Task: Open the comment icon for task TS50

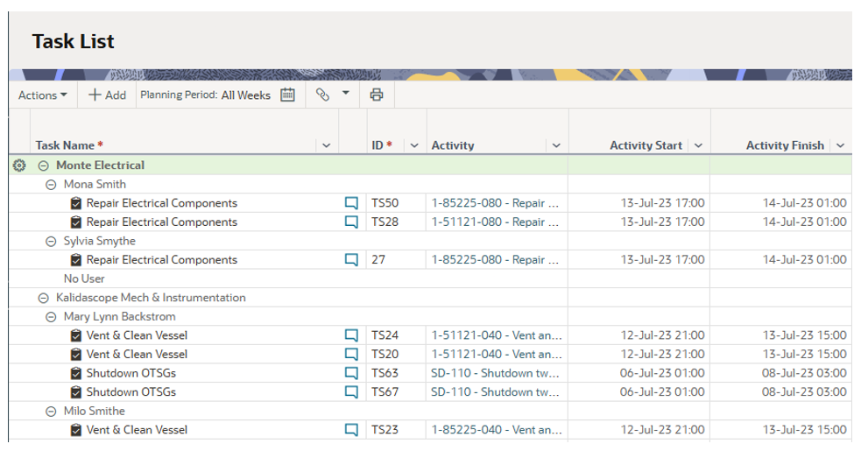Action: (x=351, y=203)
